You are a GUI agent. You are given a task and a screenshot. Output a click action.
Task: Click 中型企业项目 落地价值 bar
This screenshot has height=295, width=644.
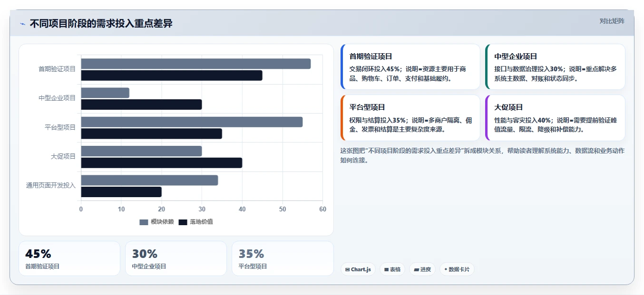point(142,105)
